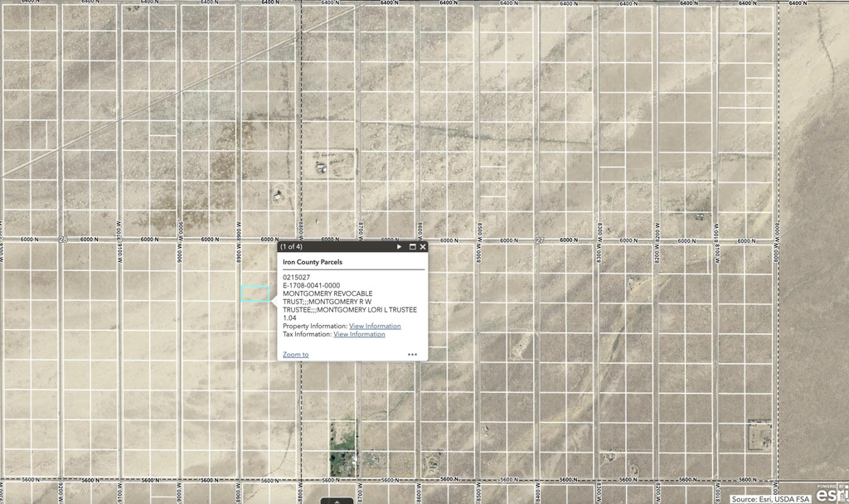
Task: Click the up arrow button at screen bottom
Action: coord(337,501)
